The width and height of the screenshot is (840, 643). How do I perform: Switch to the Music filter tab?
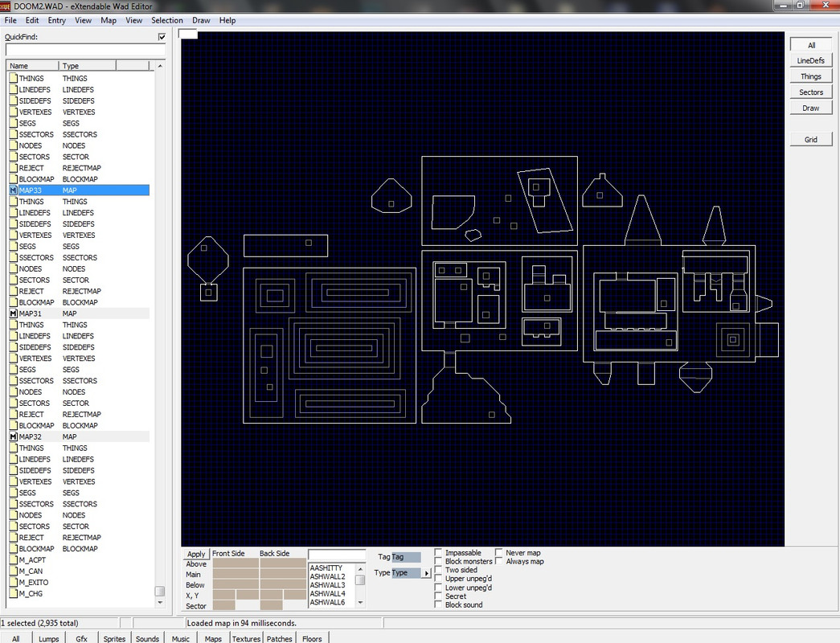click(181, 638)
